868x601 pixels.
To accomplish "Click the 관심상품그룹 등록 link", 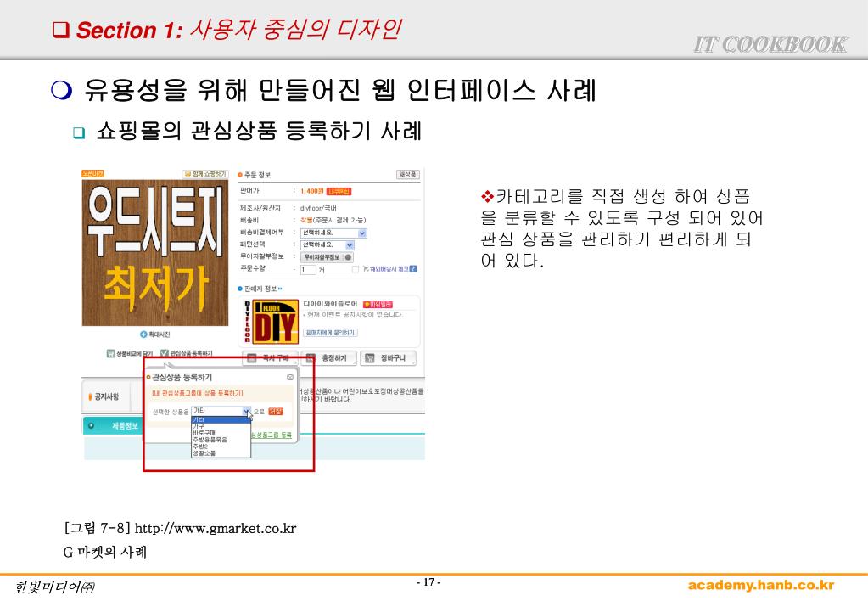I will tap(272, 435).
